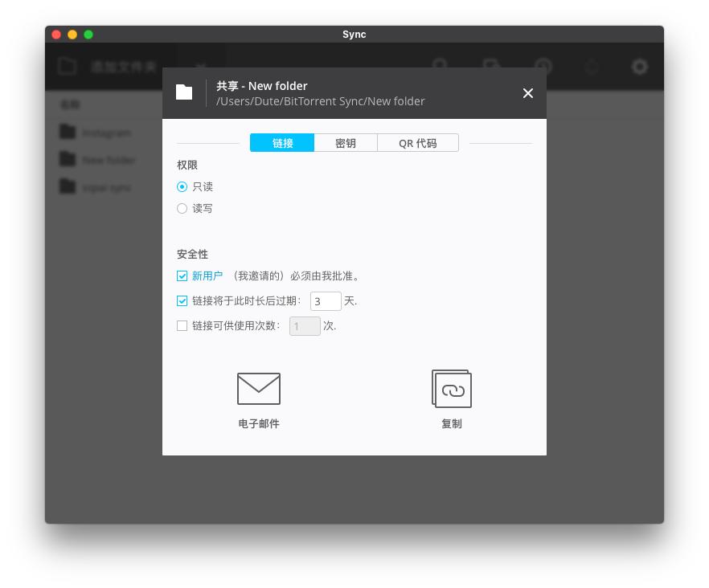709x588 pixels.
Task: Enable the link usage count checkbox
Action: pos(182,325)
